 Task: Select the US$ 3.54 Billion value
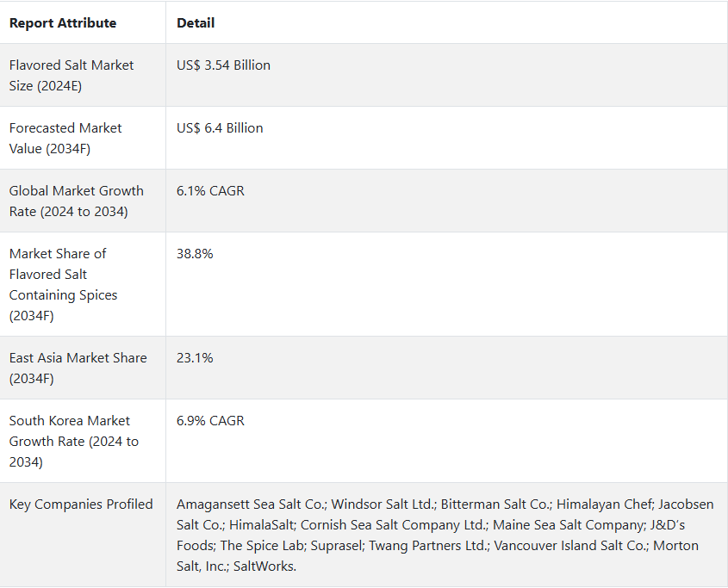(x=223, y=65)
